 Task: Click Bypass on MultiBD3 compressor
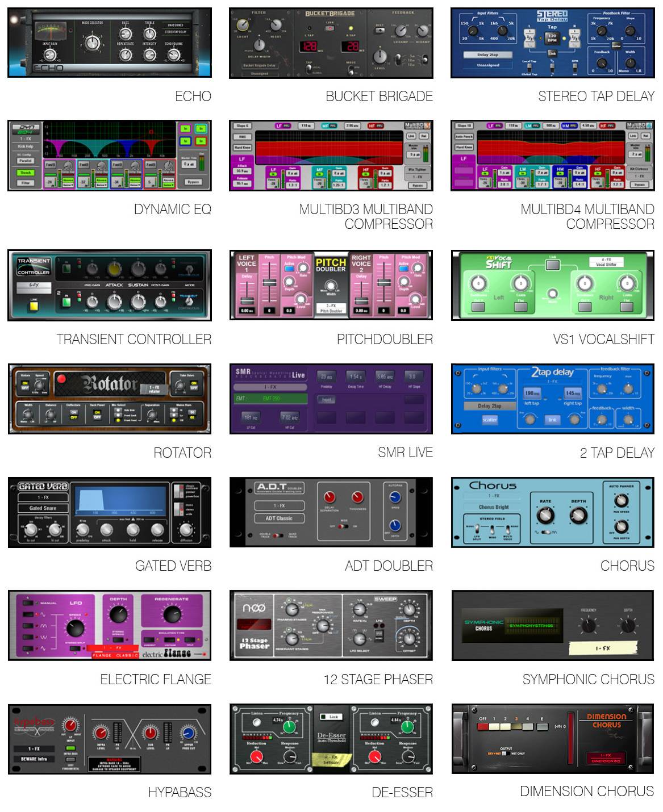point(418,185)
